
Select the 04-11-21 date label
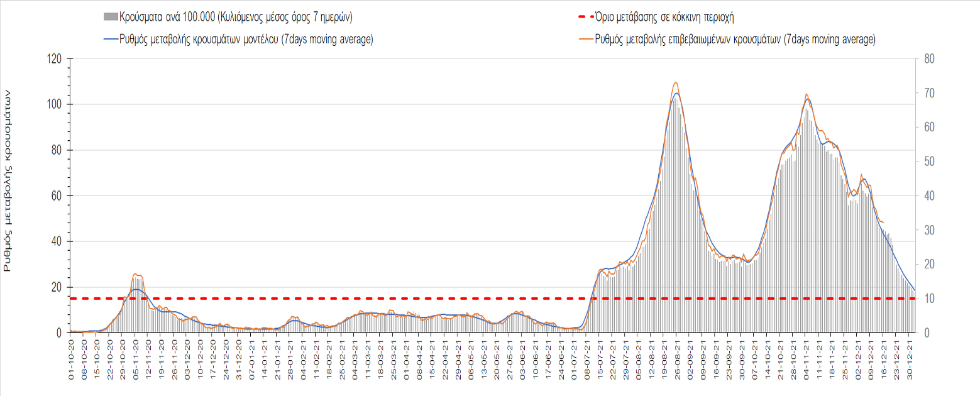click(807, 354)
